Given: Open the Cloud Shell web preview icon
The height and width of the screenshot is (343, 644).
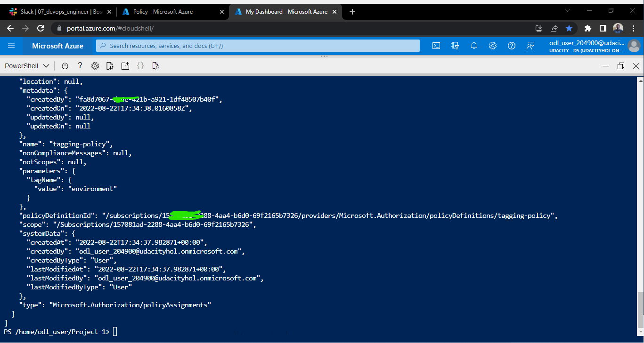Looking at the screenshot, I should click(x=155, y=65).
